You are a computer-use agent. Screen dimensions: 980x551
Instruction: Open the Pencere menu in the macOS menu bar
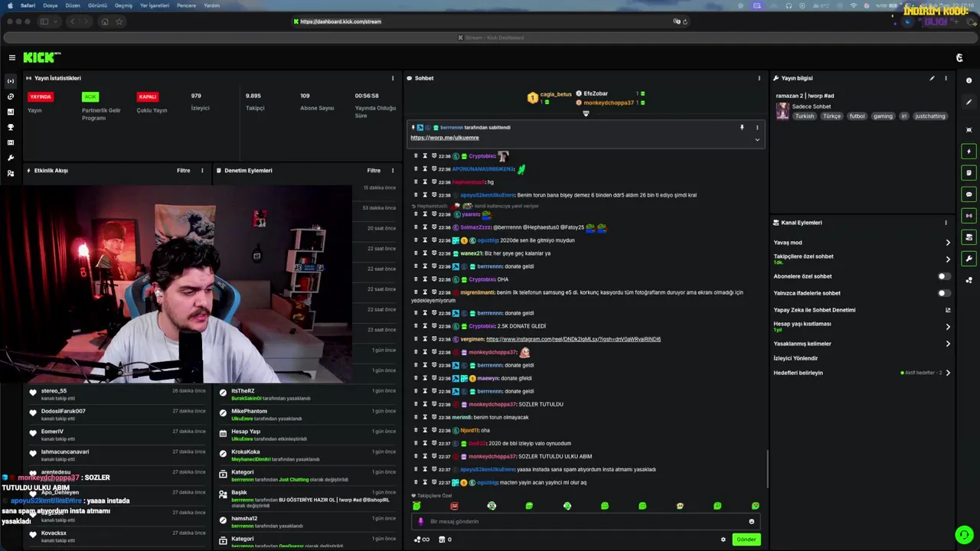pyautogui.click(x=186, y=5)
